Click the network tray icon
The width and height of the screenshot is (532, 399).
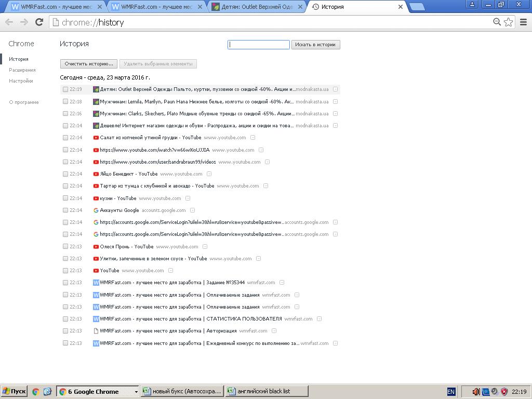486,392
